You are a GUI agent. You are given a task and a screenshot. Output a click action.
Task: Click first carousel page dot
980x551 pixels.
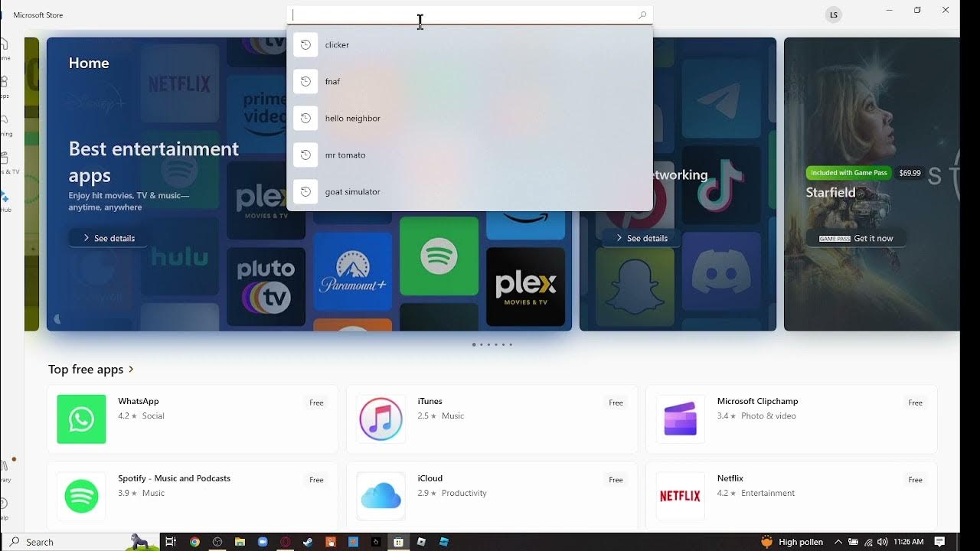pos(474,344)
